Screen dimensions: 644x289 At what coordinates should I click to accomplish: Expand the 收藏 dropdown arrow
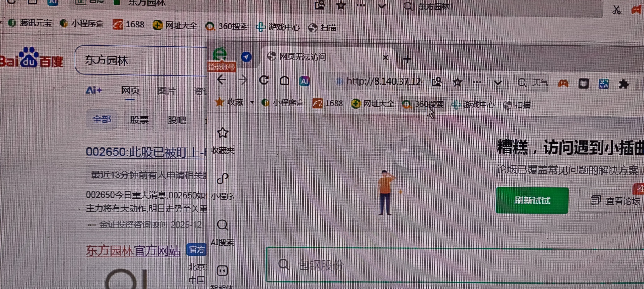click(252, 102)
